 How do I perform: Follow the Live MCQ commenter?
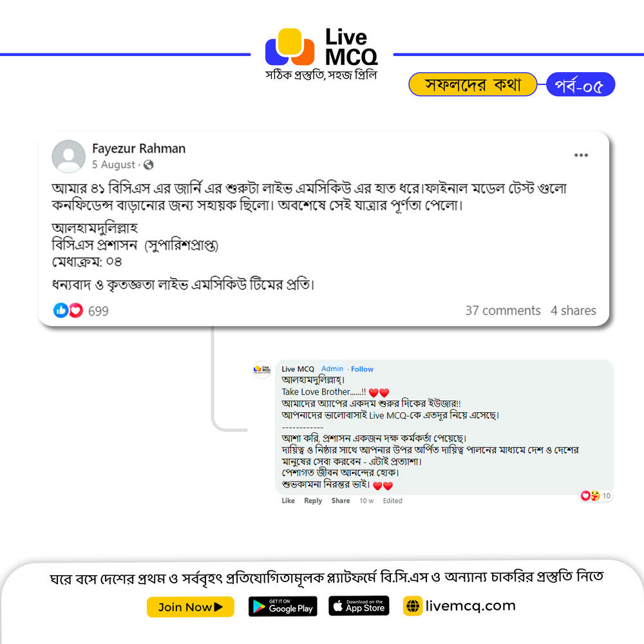coord(362,369)
